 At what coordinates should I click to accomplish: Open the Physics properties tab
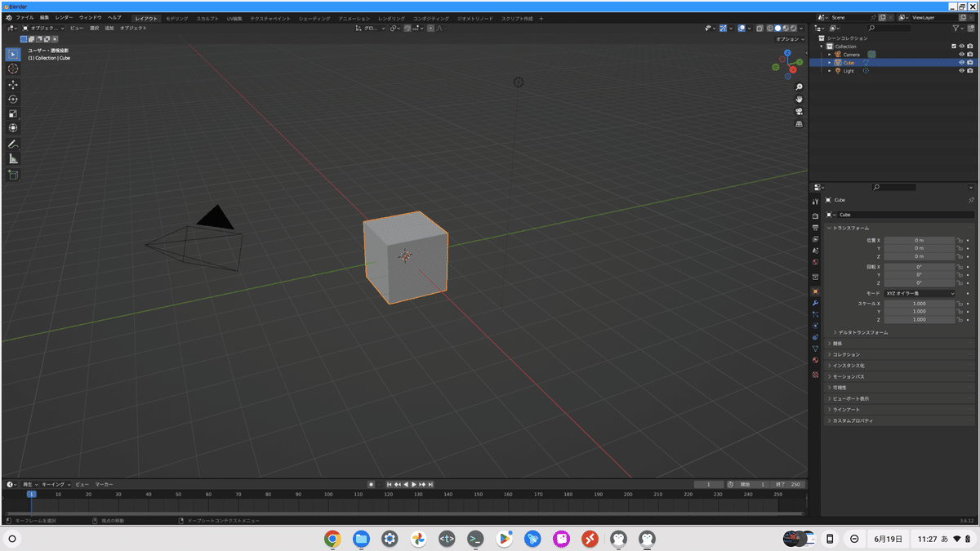click(x=815, y=326)
